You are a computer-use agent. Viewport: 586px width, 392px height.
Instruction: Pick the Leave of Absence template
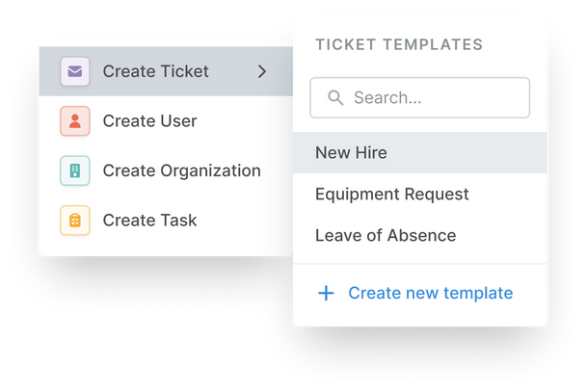(386, 236)
